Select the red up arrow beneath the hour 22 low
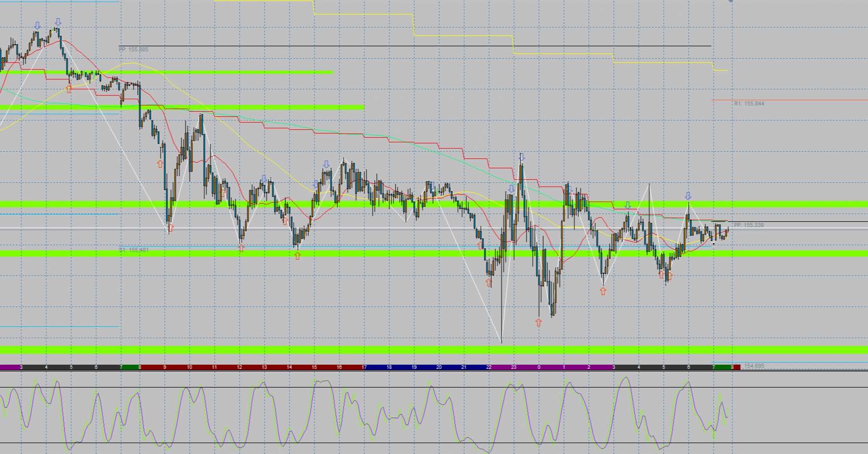The image size is (868, 454). point(489,282)
